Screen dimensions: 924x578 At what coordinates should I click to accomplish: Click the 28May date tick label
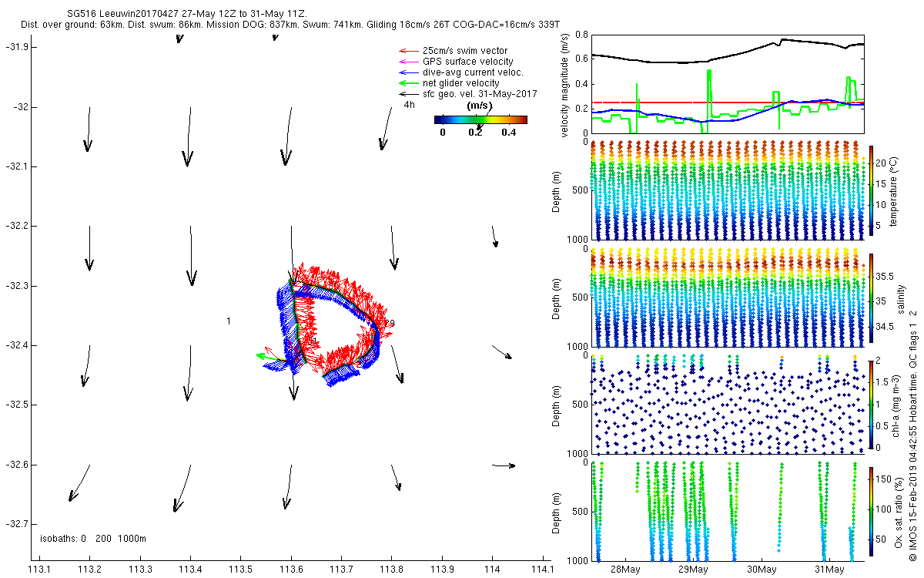click(x=624, y=570)
